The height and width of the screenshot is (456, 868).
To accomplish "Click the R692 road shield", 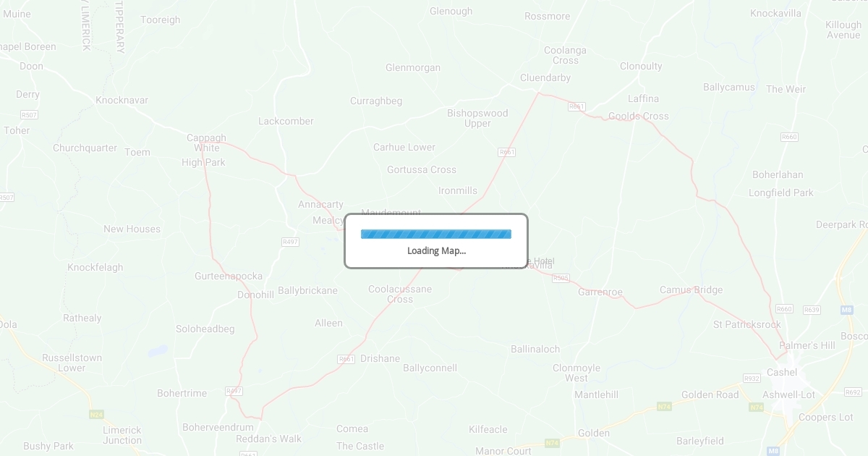I will (853, 392).
